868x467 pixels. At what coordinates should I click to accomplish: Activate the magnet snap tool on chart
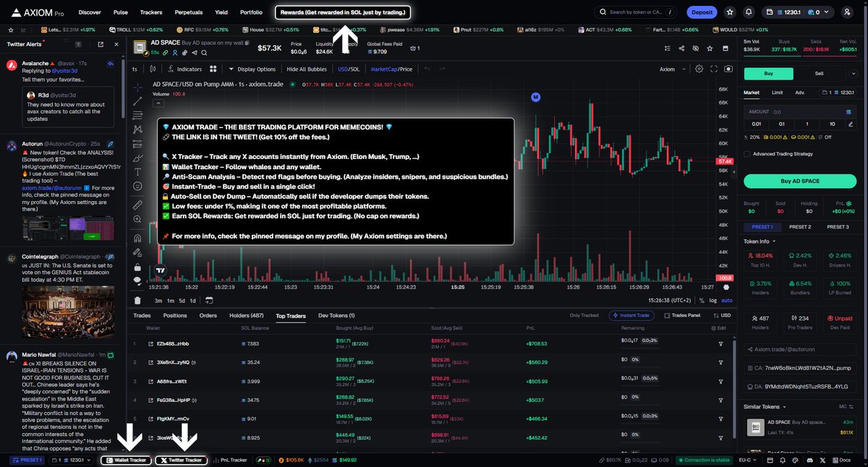[137, 238]
